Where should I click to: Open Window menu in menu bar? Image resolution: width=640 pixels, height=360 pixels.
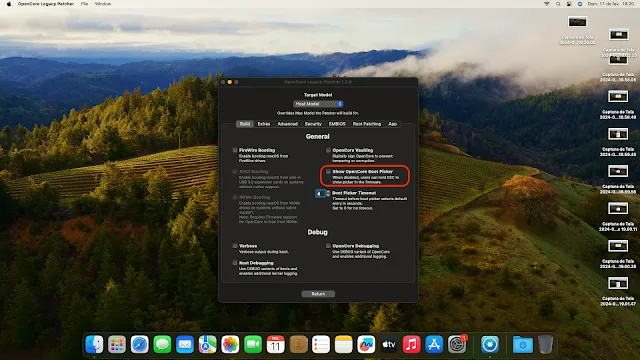coord(103,4)
